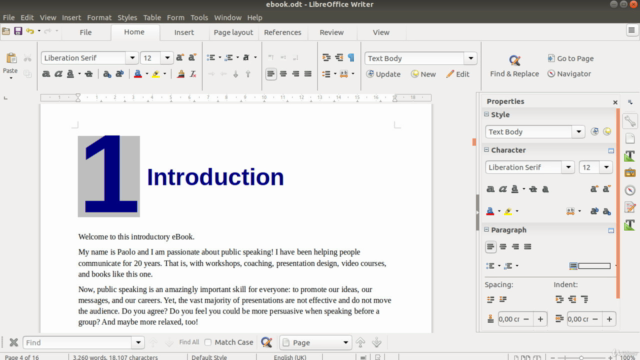This screenshot has width=640, height=360.
Task: Click the Find text field
Action: tap(78, 342)
